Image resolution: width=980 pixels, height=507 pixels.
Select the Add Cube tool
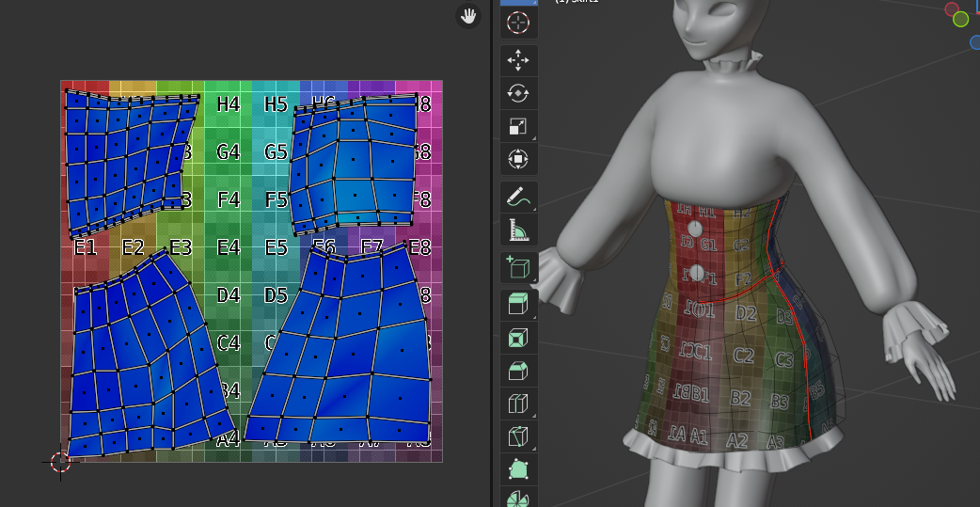pyautogui.click(x=519, y=268)
